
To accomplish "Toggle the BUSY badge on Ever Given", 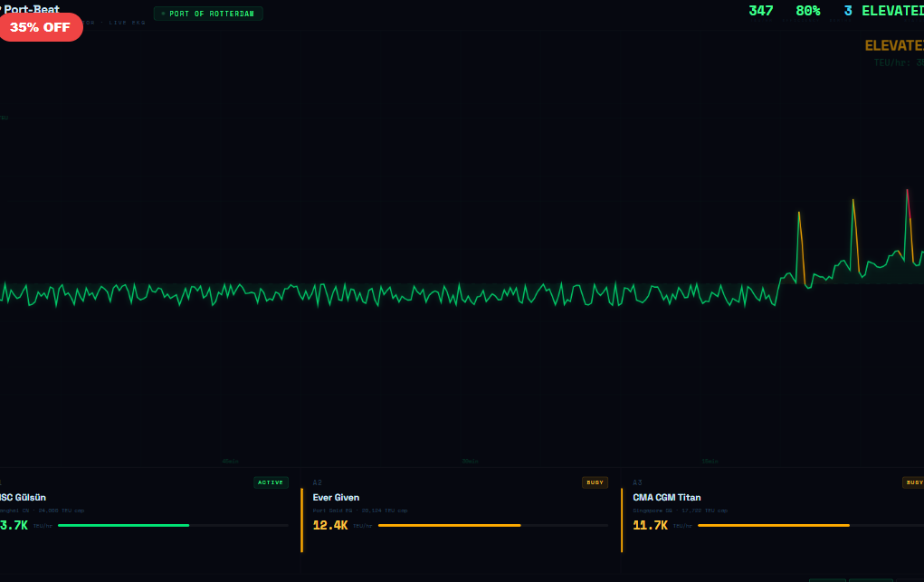I will 595,482.
